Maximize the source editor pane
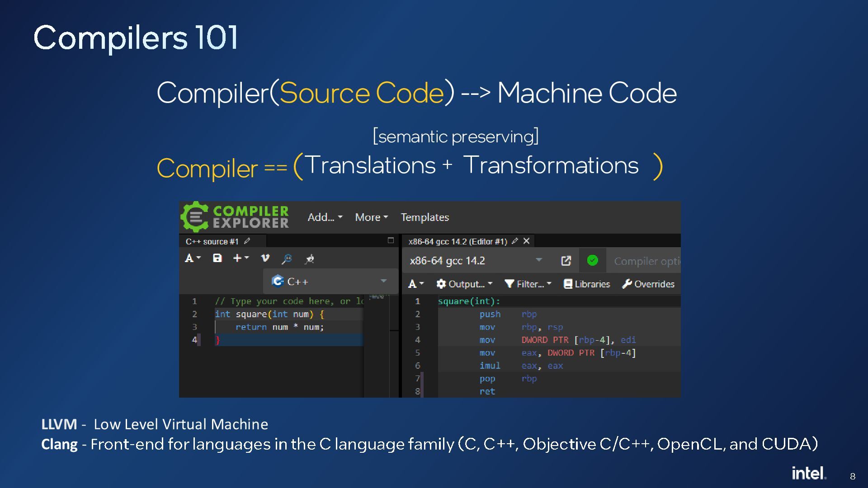Image resolution: width=868 pixels, height=488 pixels. (x=391, y=240)
